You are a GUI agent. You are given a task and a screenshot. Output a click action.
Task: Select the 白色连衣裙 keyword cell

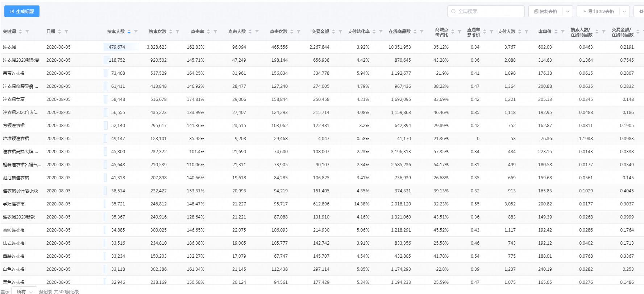[x=14, y=269]
